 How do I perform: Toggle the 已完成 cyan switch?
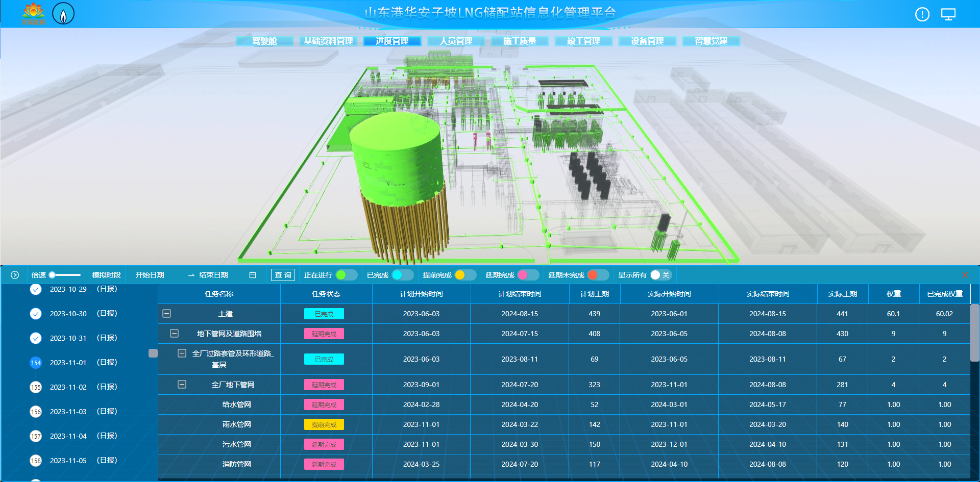tap(402, 275)
